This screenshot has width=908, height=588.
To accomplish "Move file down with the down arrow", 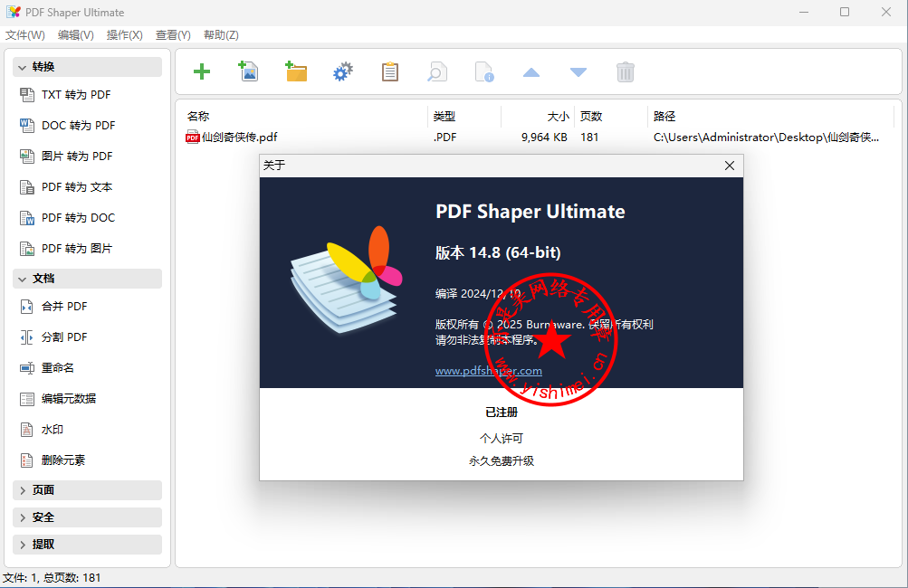I will pos(578,72).
